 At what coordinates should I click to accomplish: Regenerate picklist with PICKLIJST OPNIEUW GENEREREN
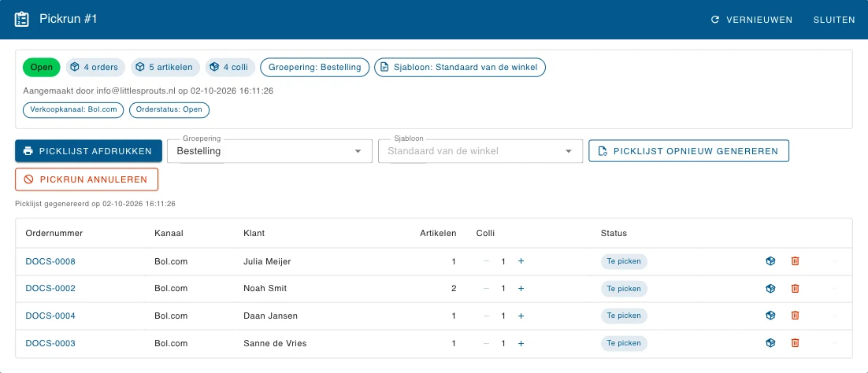[x=688, y=151]
